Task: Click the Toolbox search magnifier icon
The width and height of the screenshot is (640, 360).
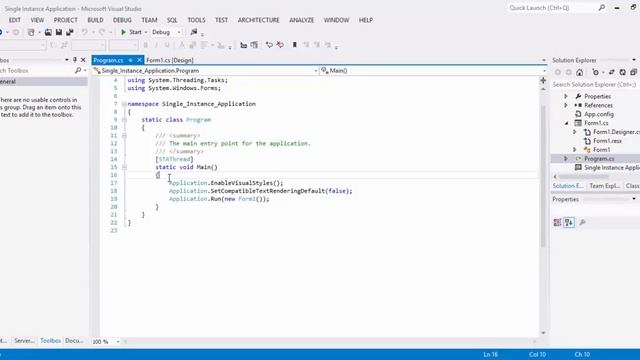Action: [x=78, y=71]
